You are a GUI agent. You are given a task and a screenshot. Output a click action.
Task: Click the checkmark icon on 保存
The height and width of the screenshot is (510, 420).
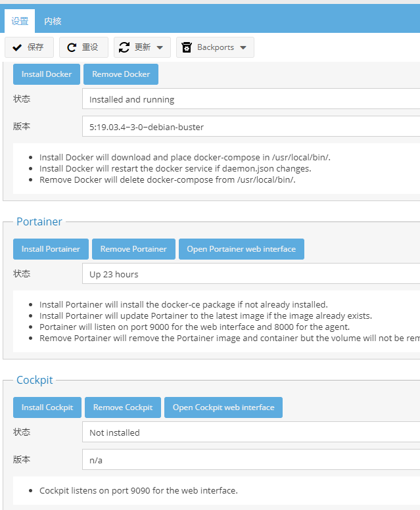coord(17,47)
